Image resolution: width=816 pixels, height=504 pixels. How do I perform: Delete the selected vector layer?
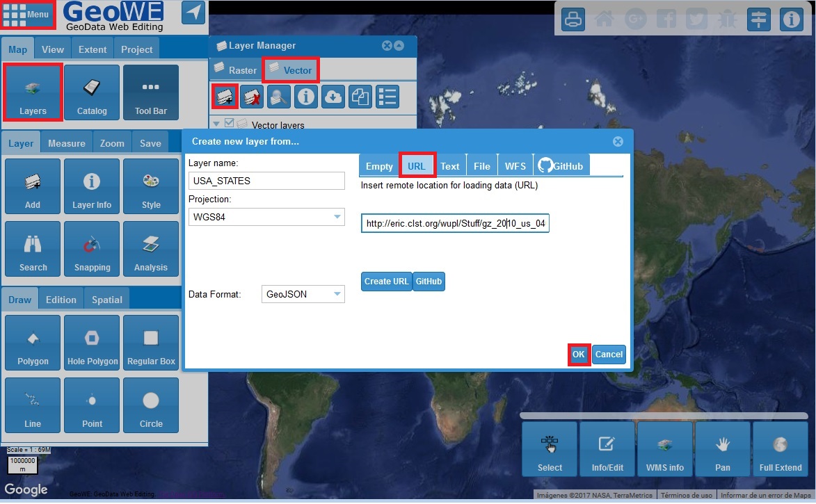coord(252,97)
